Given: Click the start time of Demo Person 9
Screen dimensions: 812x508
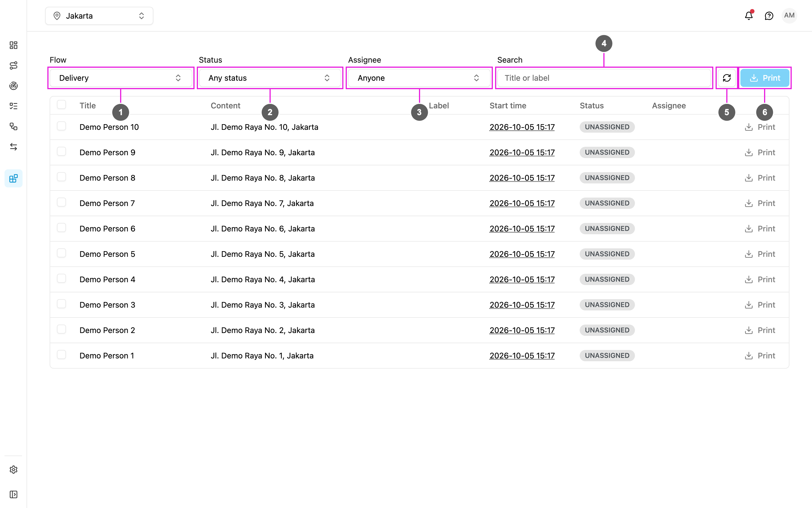Looking at the screenshot, I should pos(522,152).
